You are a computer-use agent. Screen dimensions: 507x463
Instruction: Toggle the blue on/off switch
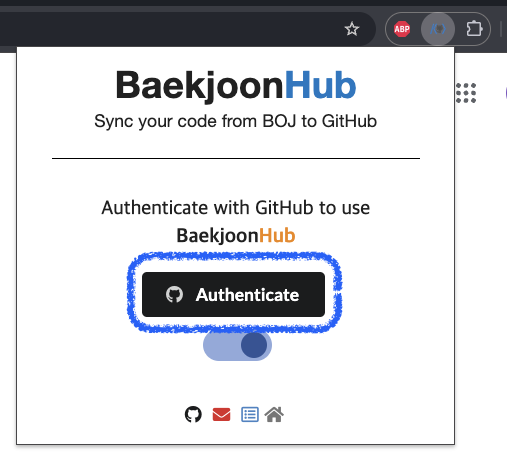coord(237,345)
